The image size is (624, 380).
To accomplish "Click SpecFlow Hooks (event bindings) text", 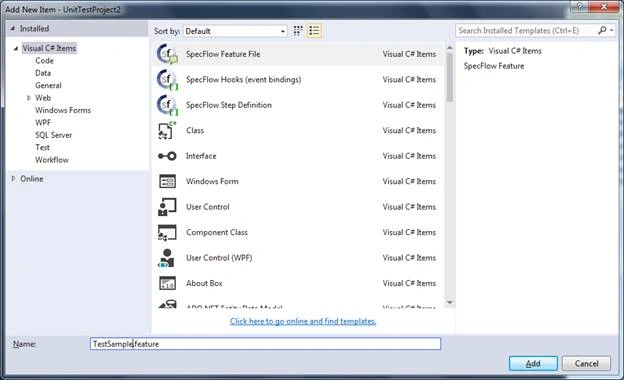I will [244, 80].
